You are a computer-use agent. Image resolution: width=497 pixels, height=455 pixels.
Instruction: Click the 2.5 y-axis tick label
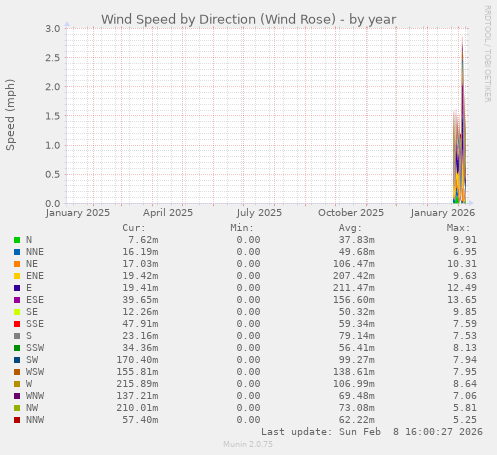coord(53,58)
